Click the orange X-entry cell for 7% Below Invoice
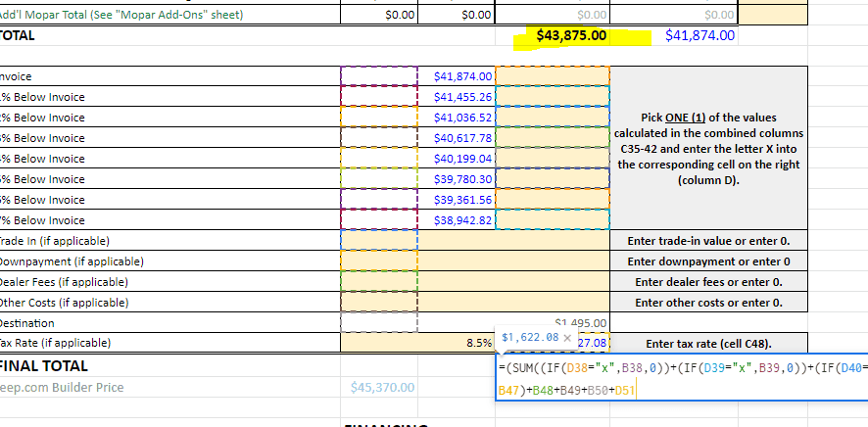The height and width of the screenshot is (427, 868). (x=553, y=220)
